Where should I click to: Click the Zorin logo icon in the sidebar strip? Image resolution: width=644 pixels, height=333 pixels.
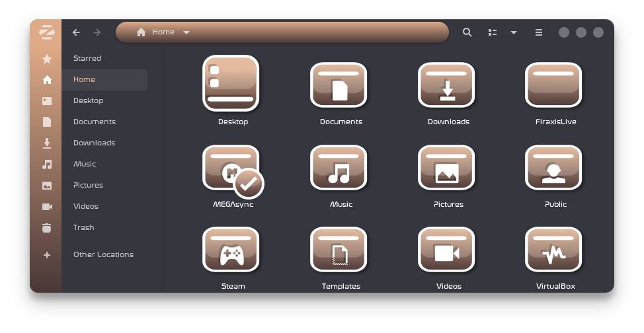click(47, 32)
